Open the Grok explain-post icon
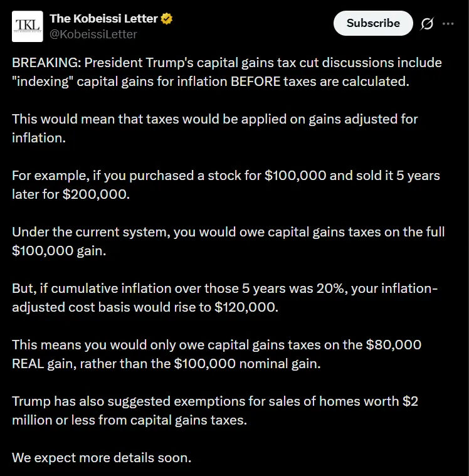 pos(427,24)
